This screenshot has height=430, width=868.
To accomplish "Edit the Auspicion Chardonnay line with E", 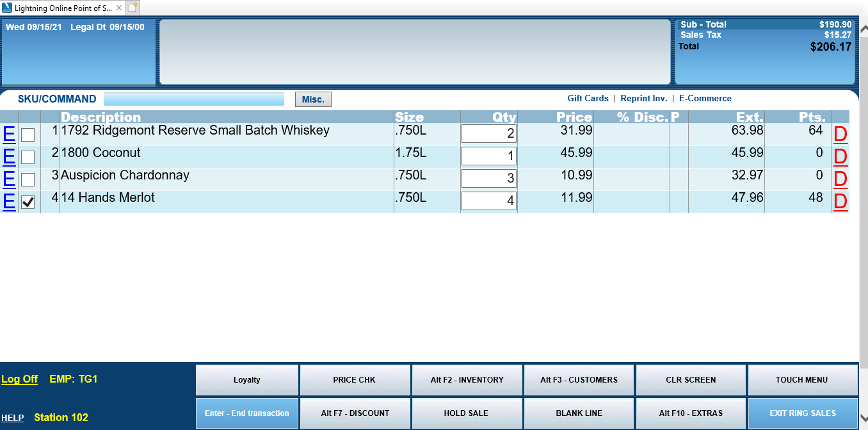I will click(x=9, y=179).
